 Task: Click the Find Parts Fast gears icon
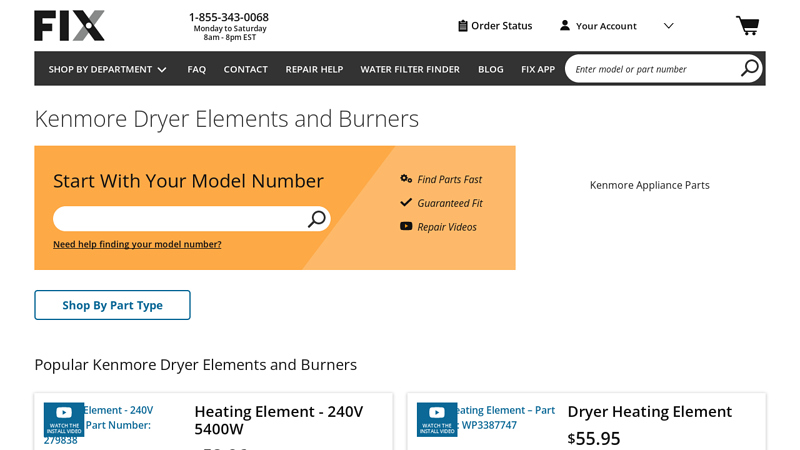[406, 179]
